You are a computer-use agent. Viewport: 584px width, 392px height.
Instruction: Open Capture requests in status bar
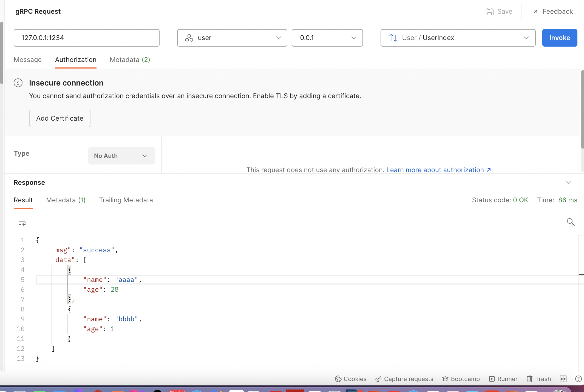pos(404,379)
